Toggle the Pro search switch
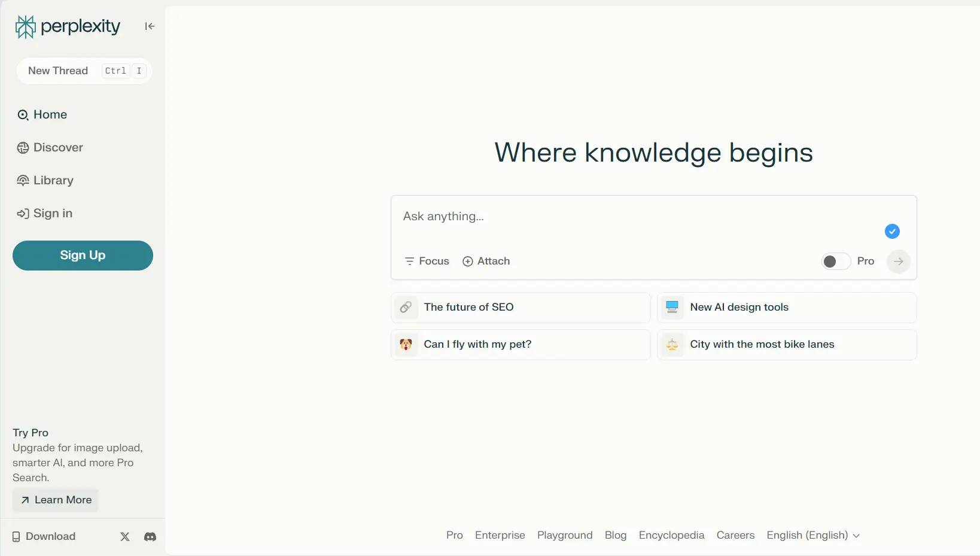 (836, 262)
